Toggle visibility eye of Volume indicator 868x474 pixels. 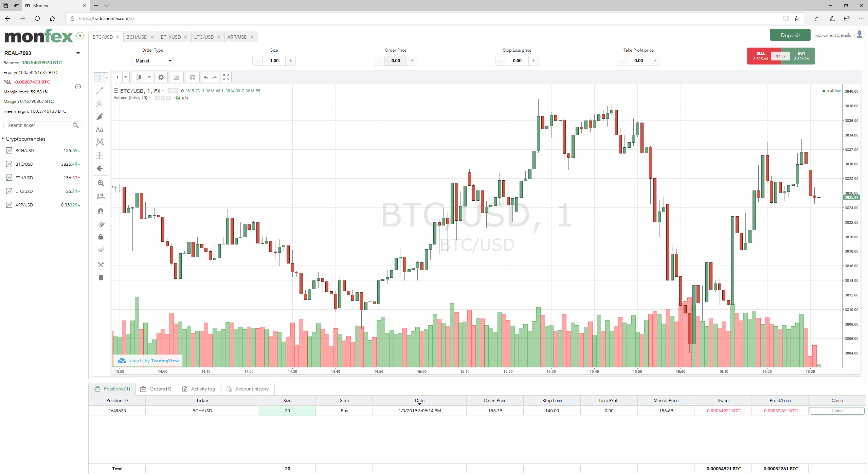pos(157,98)
